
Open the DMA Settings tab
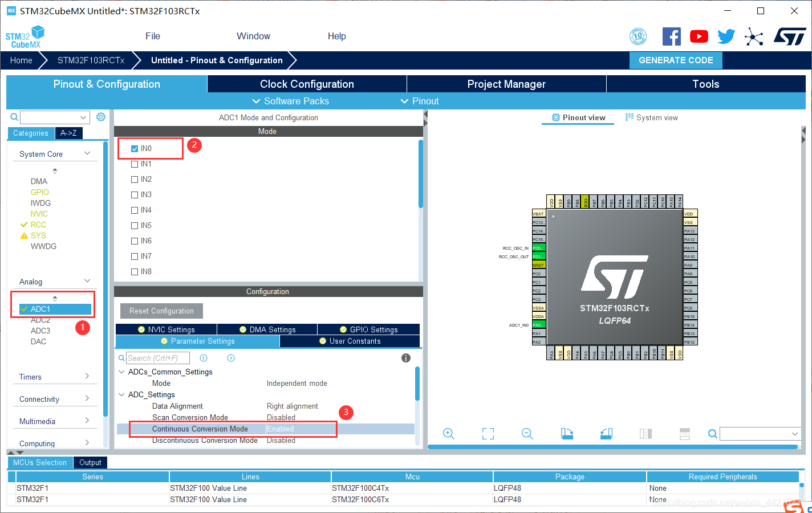tap(267, 329)
